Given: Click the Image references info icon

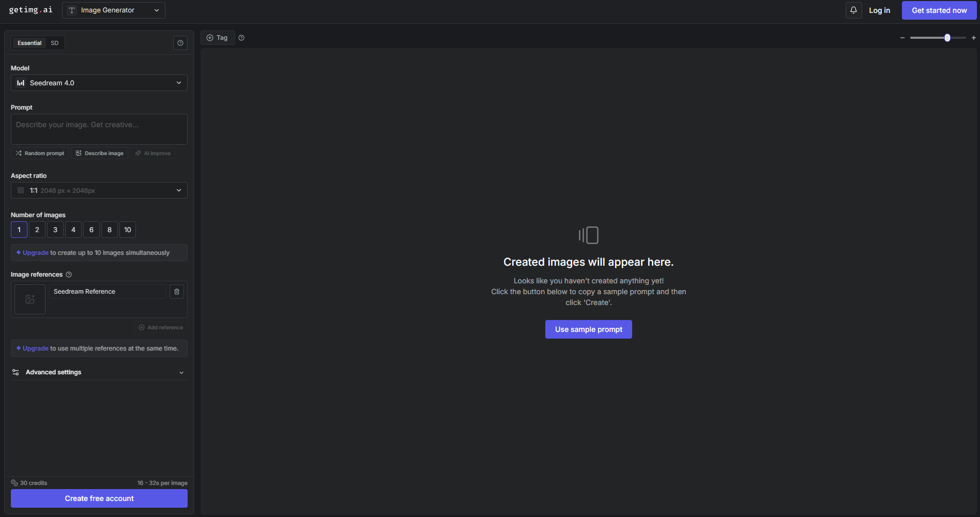Looking at the screenshot, I should click(69, 275).
